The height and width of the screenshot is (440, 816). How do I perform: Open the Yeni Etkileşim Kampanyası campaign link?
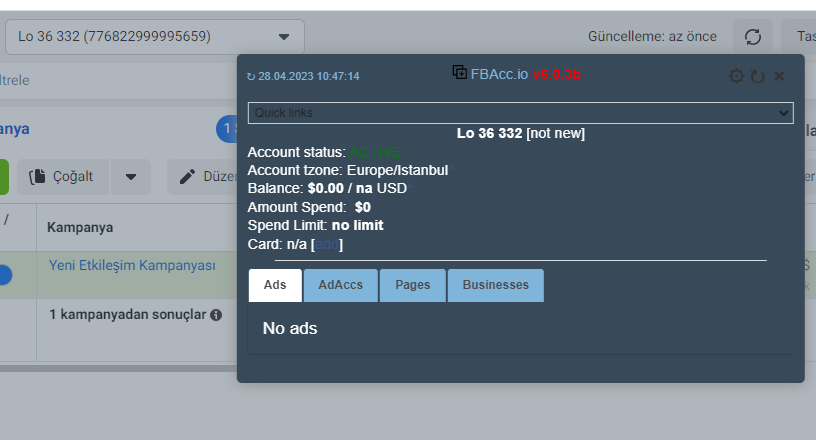coord(132,266)
